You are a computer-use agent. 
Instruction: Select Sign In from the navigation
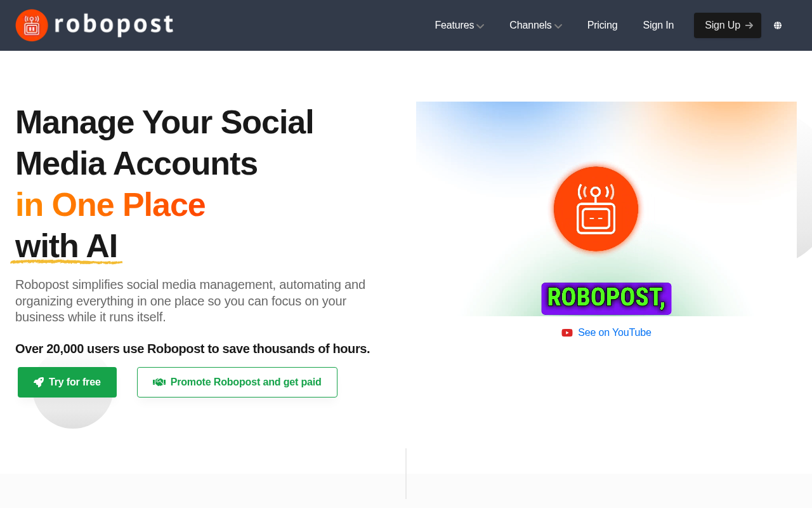tap(658, 25)
